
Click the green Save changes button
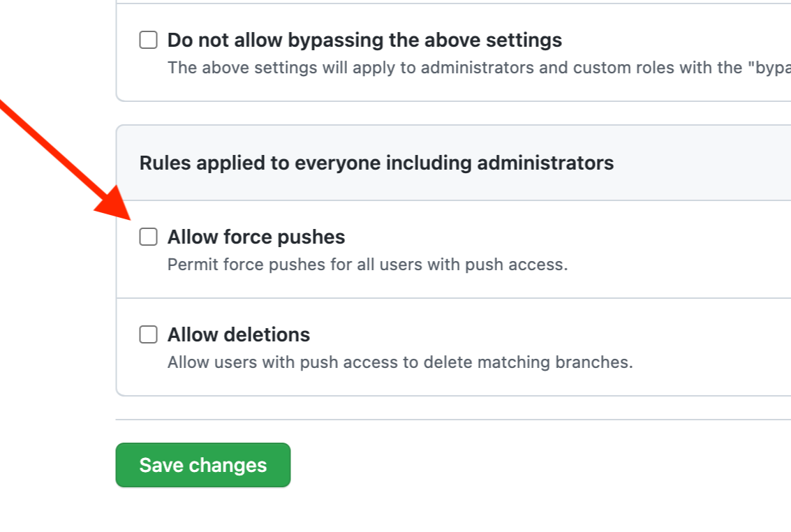(202, 465)
